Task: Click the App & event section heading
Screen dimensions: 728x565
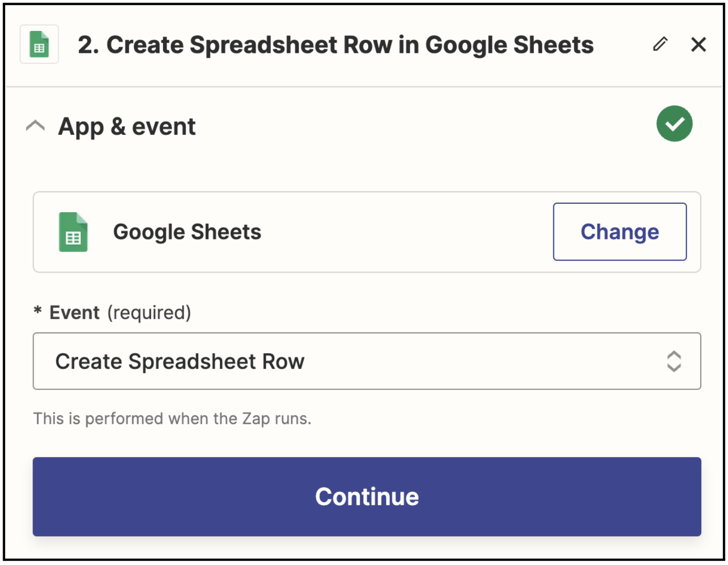Action: 127,127
